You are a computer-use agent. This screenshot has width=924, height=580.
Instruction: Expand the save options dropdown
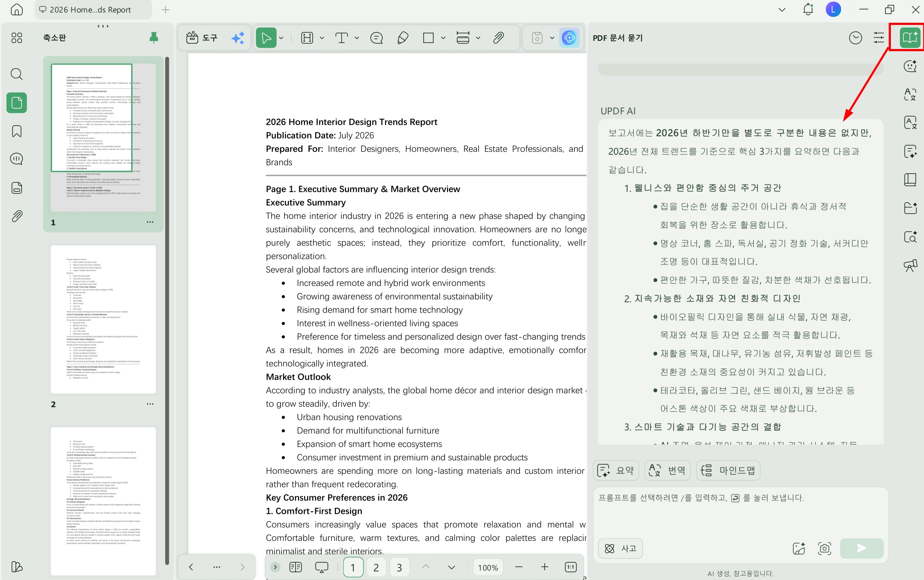(x=552, y=38)
